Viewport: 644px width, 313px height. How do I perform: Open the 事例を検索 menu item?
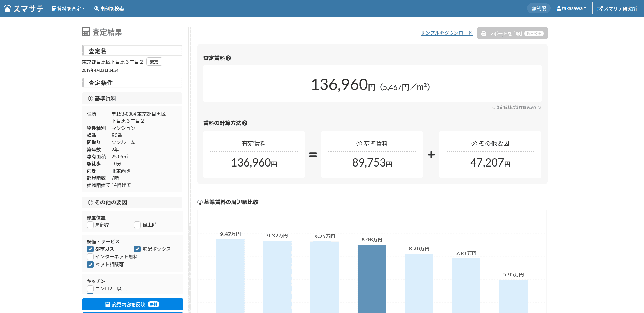109,9
